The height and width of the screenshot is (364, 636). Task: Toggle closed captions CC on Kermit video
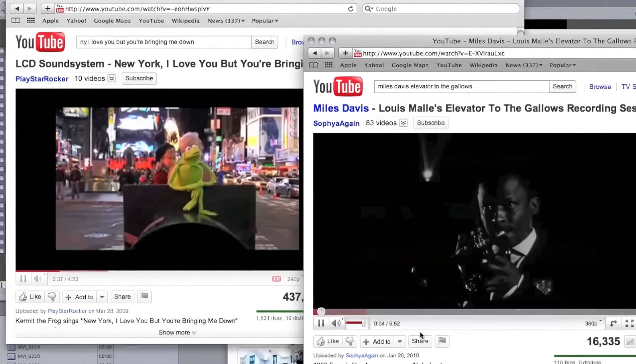[x=276, y=279]
